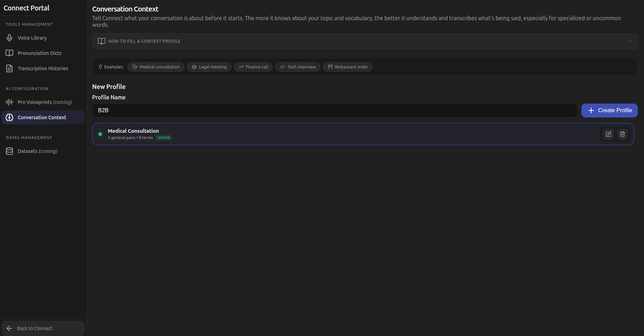
Task: Go to Pronunciation Dicts
Action: tap(43, 53)
